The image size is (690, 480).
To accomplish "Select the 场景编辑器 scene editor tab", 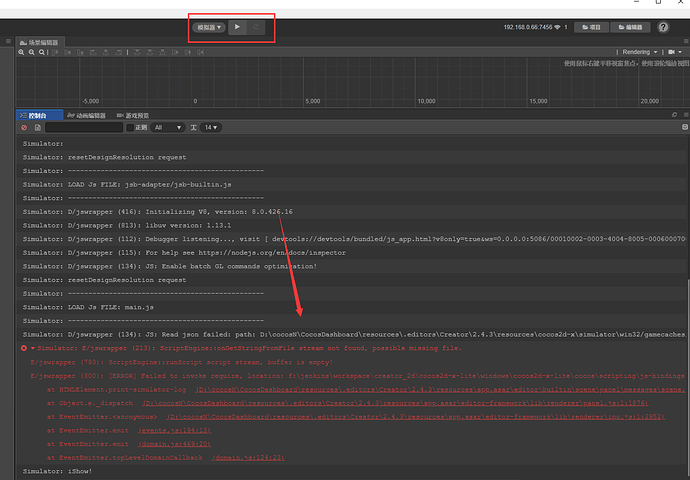I will 40,42.
